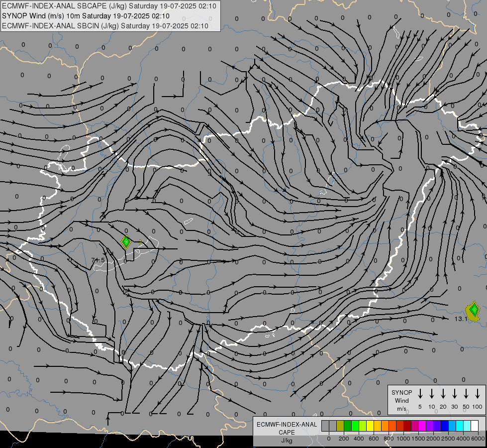Click the number 100 in wind legend
This screenshot has height=448, width=487.
[477, 407]
